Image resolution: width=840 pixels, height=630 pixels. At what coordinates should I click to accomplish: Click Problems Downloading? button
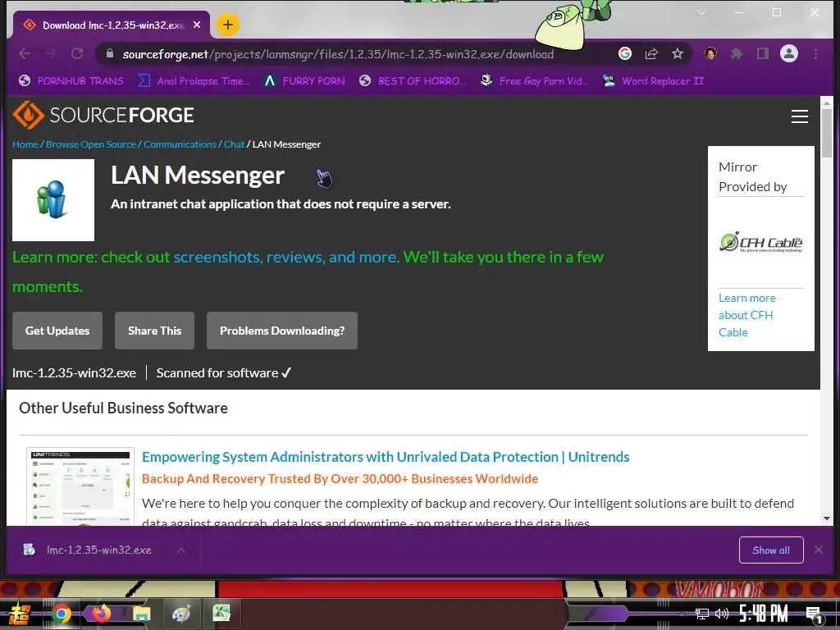coord(282,331)
